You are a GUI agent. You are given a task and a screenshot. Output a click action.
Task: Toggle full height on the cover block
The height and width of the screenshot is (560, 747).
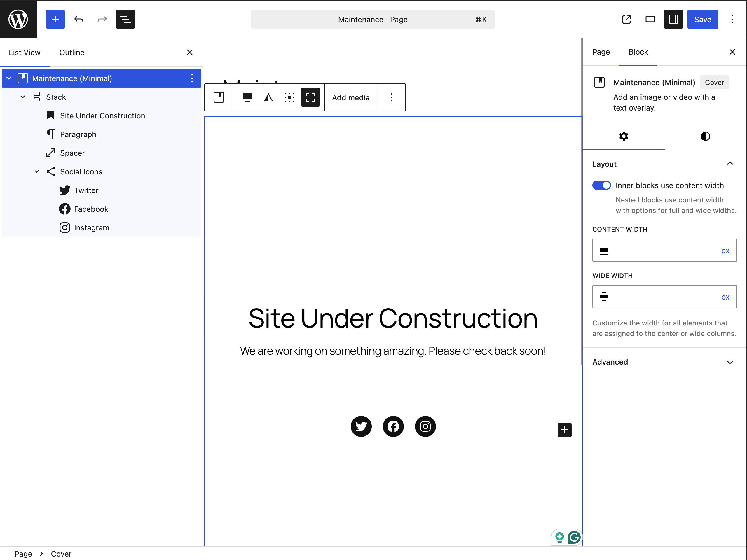pyautogui.click(x=310, y=97)
